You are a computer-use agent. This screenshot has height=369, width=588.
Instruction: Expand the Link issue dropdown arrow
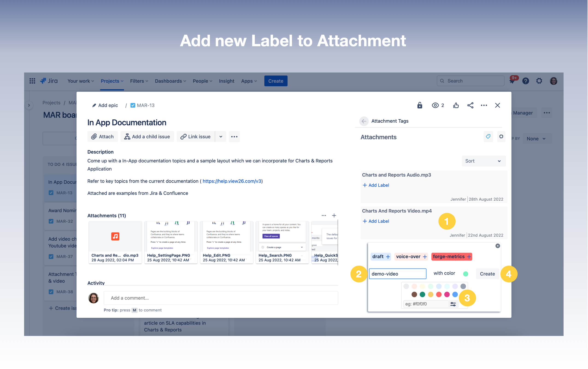coord(221,137)
